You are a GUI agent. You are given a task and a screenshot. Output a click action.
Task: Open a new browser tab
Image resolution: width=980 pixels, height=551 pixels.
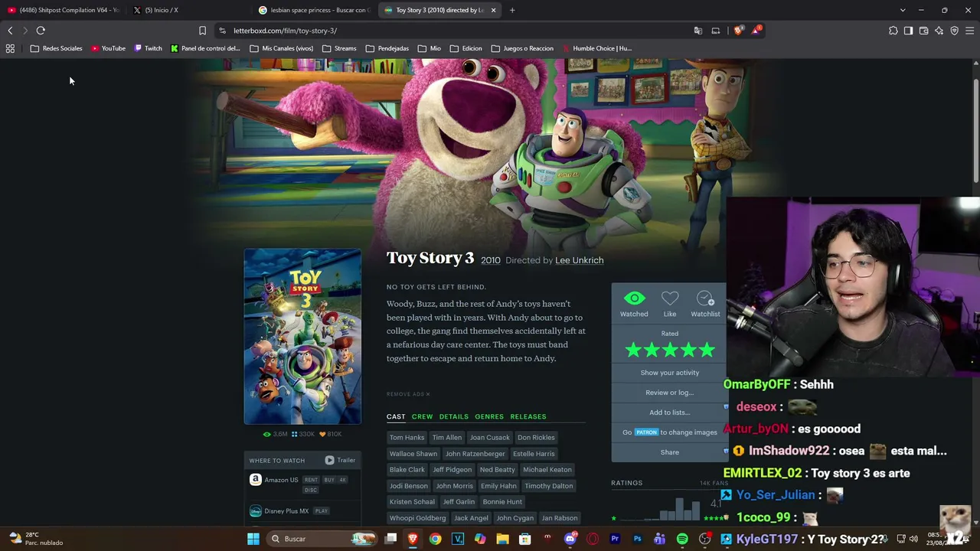512,10
